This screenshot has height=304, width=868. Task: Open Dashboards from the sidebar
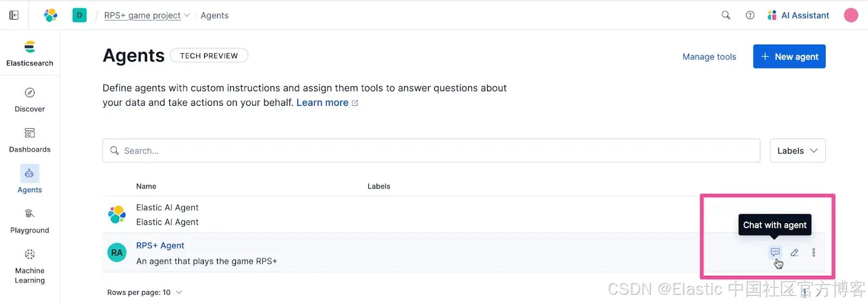[x=30, y=141]
